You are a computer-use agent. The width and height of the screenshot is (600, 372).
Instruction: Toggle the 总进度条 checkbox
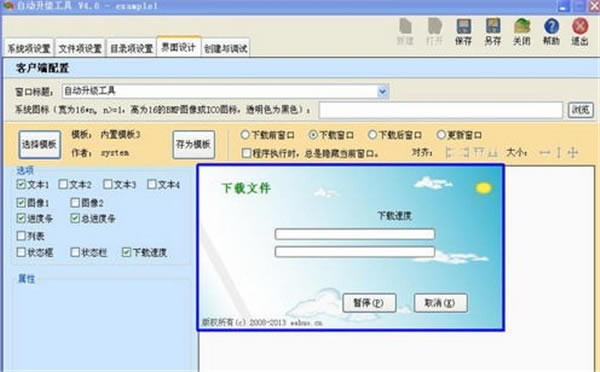pos(75,219)
